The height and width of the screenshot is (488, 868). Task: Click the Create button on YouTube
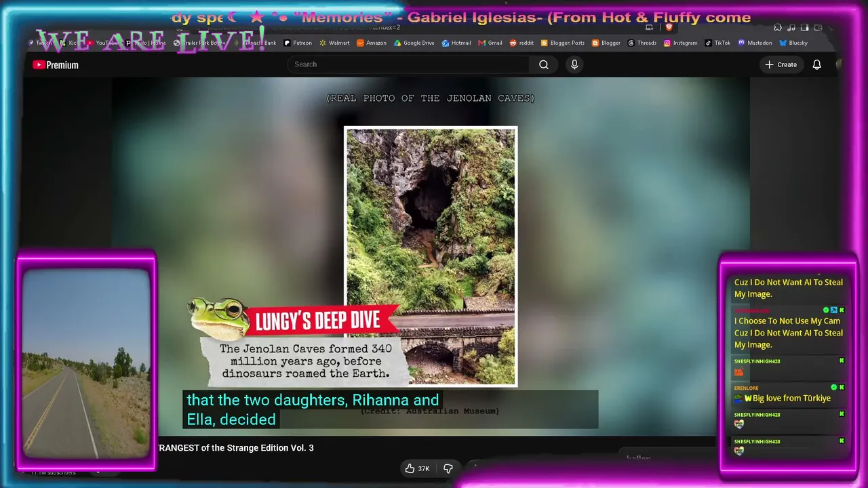(x=781, y=64)
